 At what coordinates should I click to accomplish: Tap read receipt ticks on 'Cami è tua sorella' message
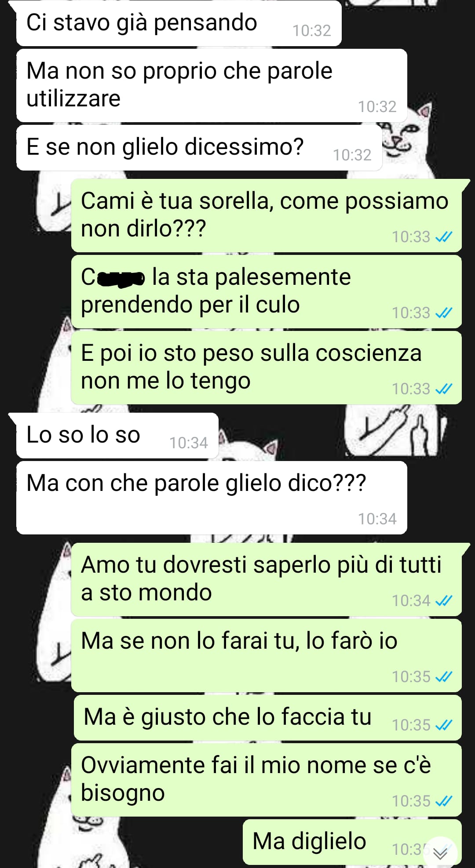click(443, 237)
